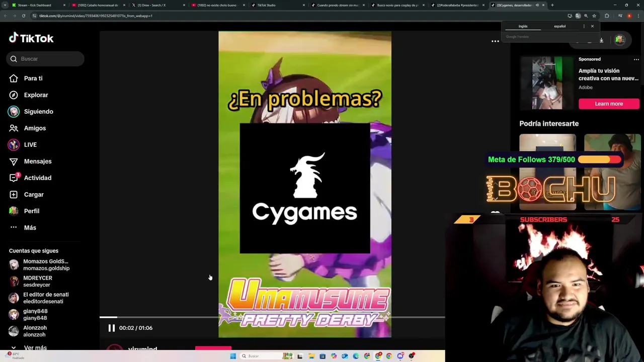The width and height of the screenshot is (644, 362).
Task: Seek along the video progress bar
Action: (272, 317)
